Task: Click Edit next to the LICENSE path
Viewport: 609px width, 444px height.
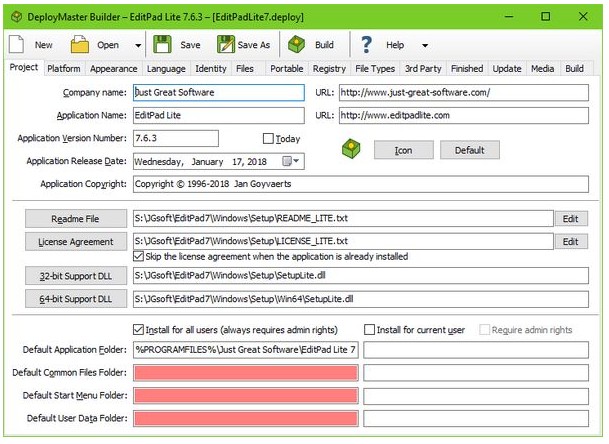Action: point(571,242)
